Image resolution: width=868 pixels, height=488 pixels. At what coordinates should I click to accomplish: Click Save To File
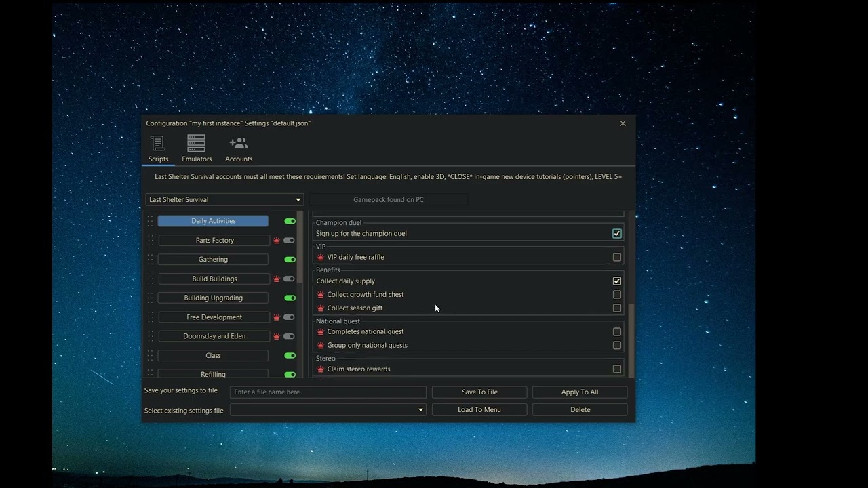(x=479, y=392)
